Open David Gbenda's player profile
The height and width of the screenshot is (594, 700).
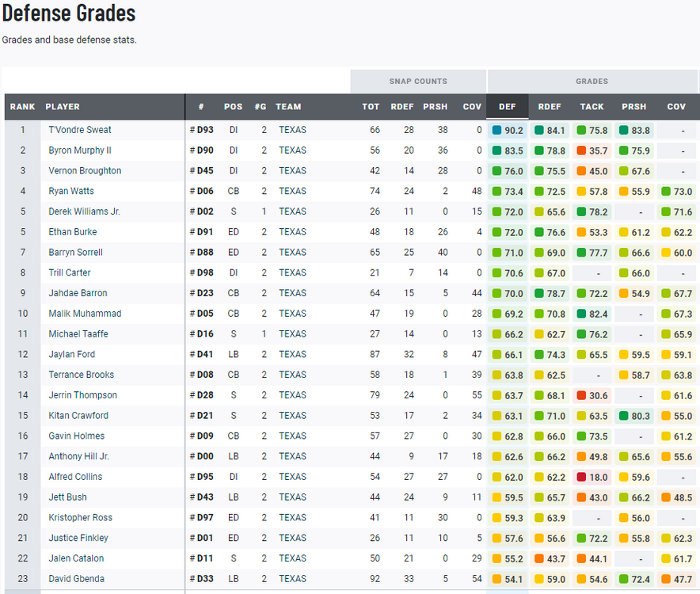pyautogui.click(x=76, y=579)
